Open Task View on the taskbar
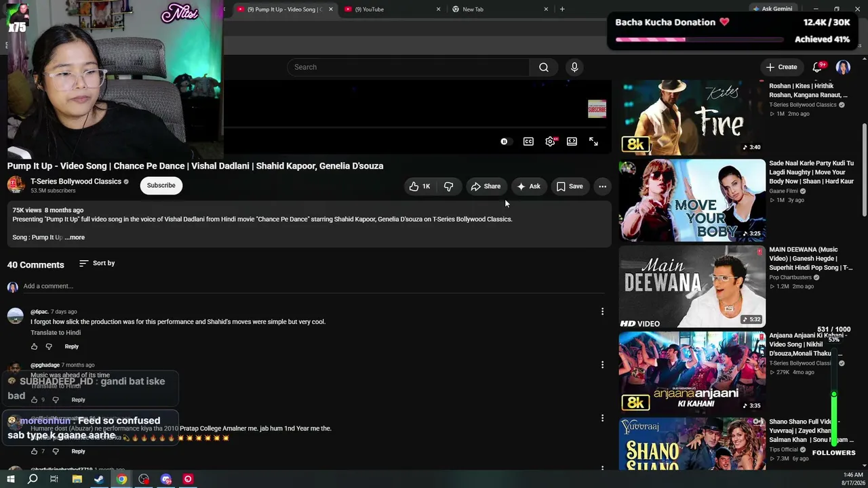868x488 pixels. 54,479
